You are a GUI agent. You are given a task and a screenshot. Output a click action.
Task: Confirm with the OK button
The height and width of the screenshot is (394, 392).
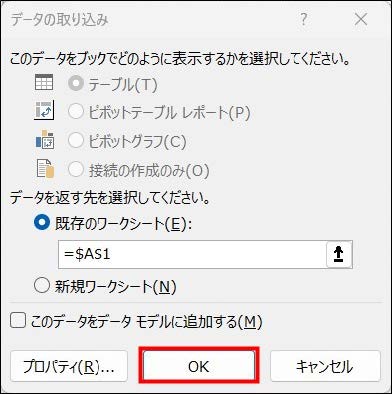[199, 365]
